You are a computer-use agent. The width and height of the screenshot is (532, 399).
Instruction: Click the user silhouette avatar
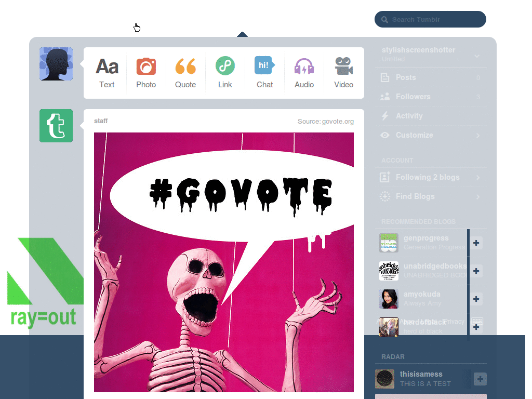click(x=56, y=64)
